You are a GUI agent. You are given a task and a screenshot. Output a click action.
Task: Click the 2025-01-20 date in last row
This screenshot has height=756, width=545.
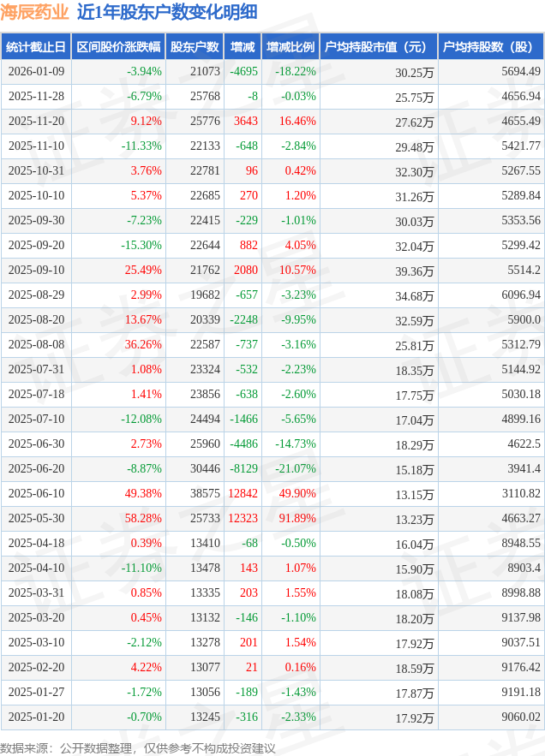click(35, 717)
